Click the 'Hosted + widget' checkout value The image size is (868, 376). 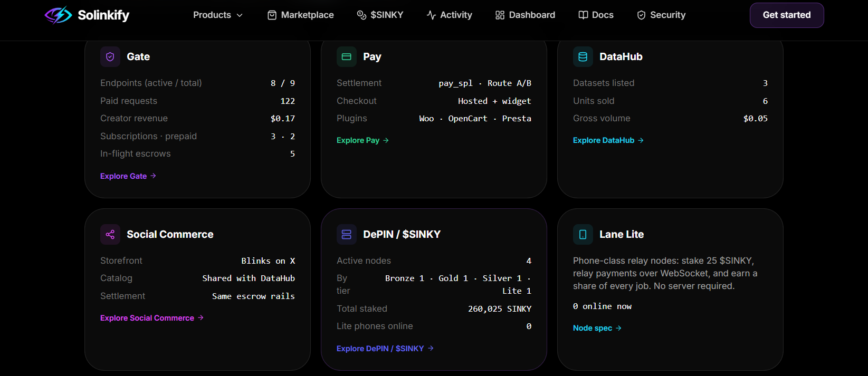point(494,101)
